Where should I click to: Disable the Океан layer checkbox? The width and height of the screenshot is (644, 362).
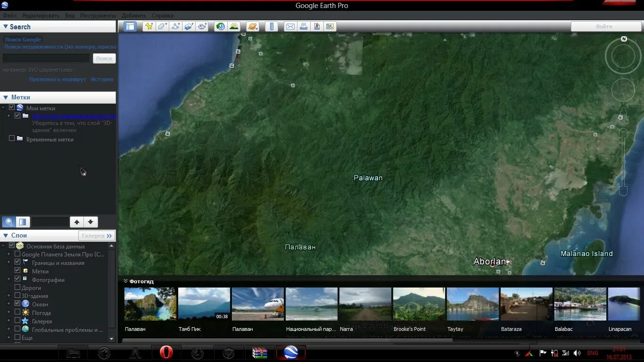tap(17, 304)
